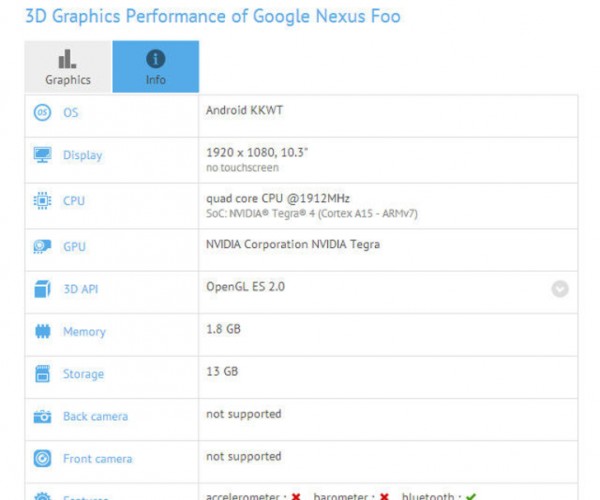The image size is (600, 500).
Task: Click the GPU graphics card icon
Action: tap(42, 246)
